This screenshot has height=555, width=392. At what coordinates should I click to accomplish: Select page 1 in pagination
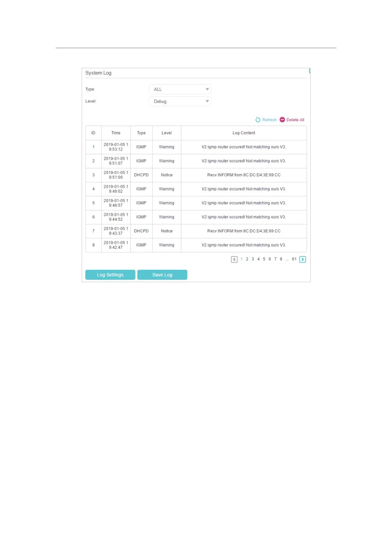pyautogui.click(x=241, y=259)
